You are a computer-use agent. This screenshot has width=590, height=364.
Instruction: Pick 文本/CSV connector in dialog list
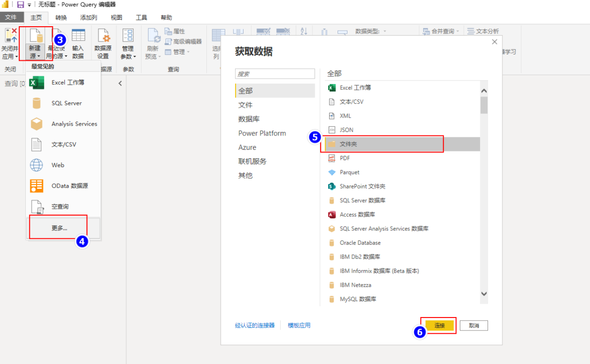(402, 101)
